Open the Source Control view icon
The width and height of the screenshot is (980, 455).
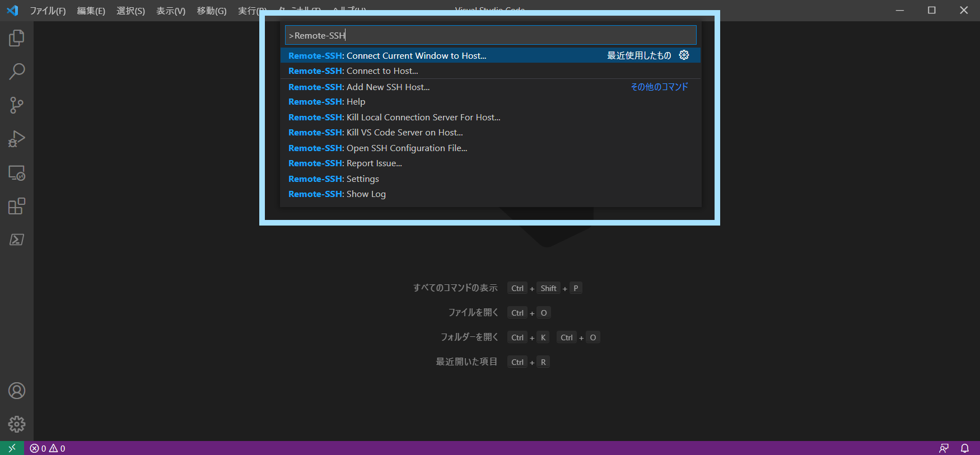click(x=17, y=105)
